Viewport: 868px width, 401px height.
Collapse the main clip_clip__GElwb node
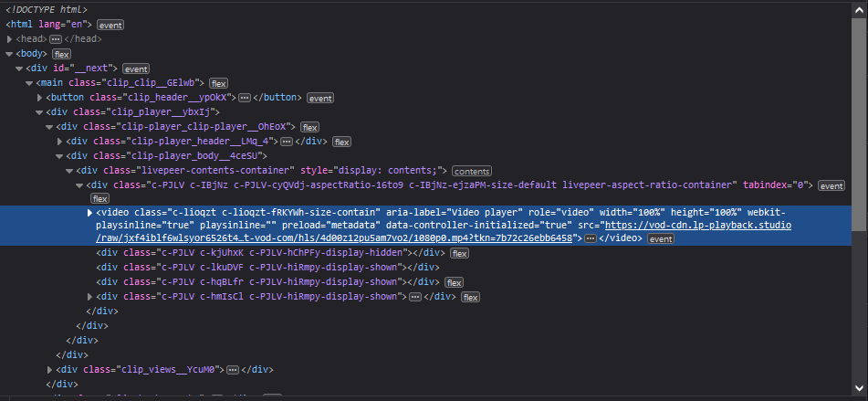tap(29, 83)
